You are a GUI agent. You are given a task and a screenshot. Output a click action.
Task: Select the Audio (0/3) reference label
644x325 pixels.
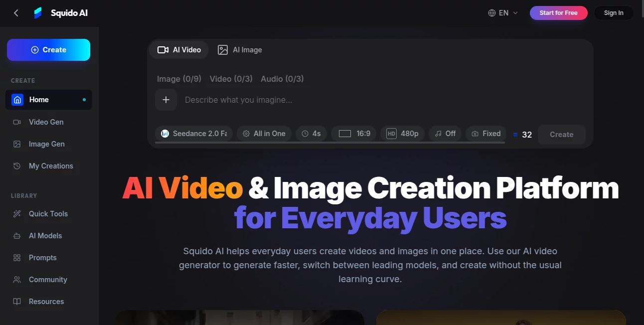pos(282,79)
